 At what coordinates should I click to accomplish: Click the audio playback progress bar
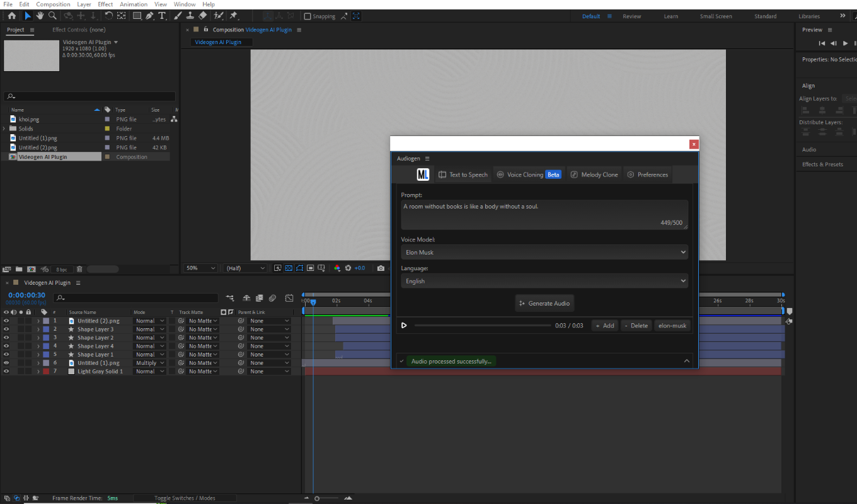(x=482, y=326)
